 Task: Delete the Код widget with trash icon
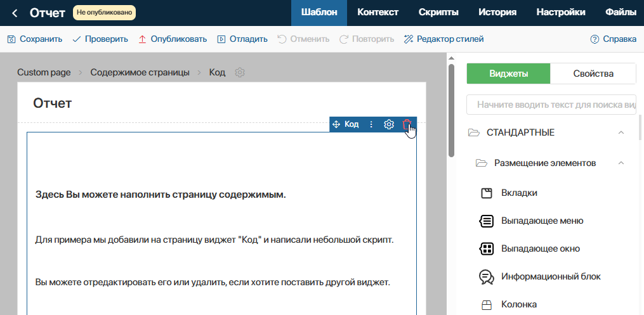pos(407,124)
